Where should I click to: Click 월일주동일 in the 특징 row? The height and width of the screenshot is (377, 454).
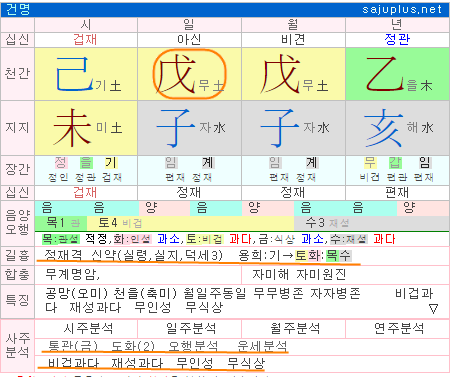(x=215, y=294)
